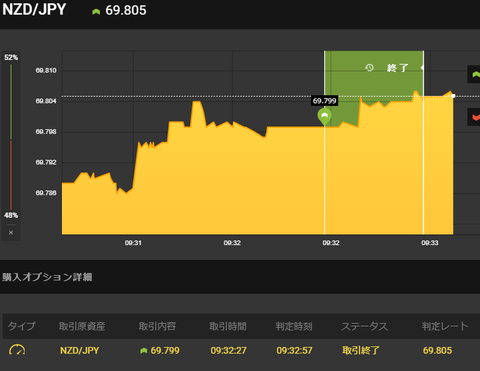This screenshot has height=371, width=480.
Task: Click the 取引終了 status text
Action: coord(361,350)
